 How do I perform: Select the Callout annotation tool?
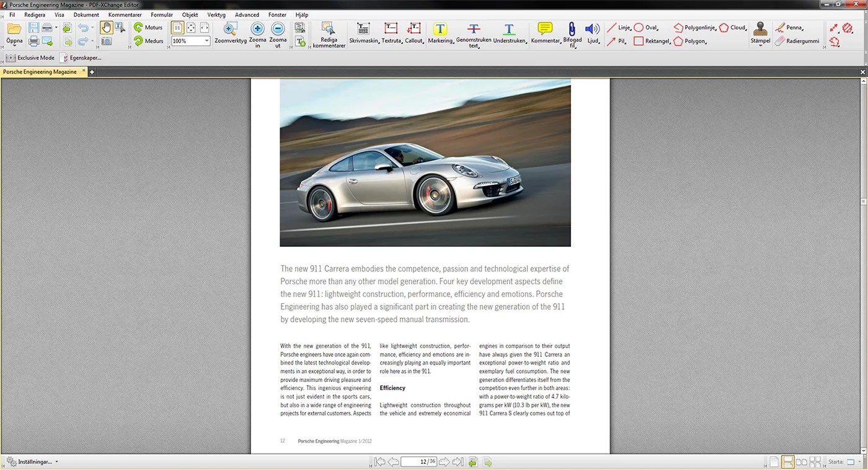pos(415,33)
